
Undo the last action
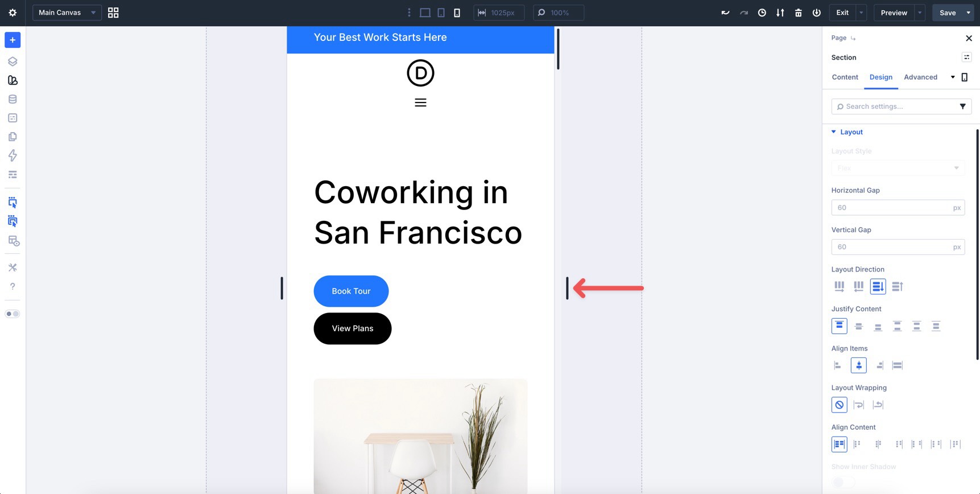(725, 13)
